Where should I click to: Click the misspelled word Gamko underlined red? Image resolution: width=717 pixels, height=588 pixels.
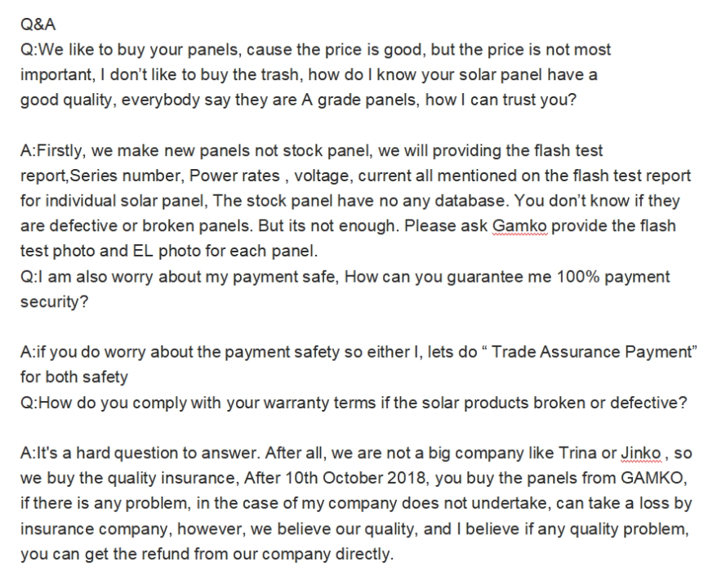519,226
